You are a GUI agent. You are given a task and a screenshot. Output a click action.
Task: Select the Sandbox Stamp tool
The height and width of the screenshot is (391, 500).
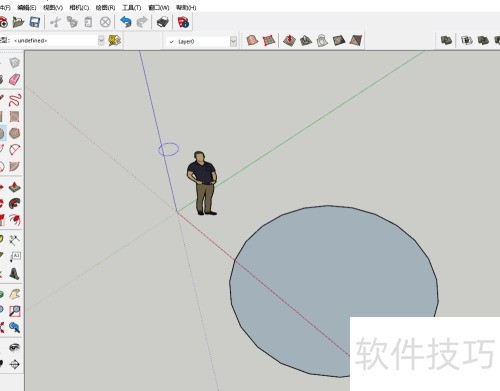tap(306, 40)
